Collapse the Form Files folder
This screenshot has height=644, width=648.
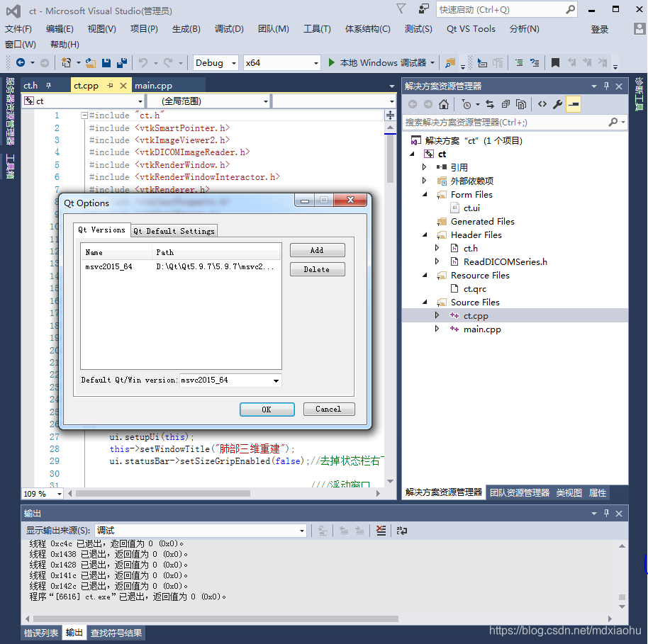pos(425,194)
